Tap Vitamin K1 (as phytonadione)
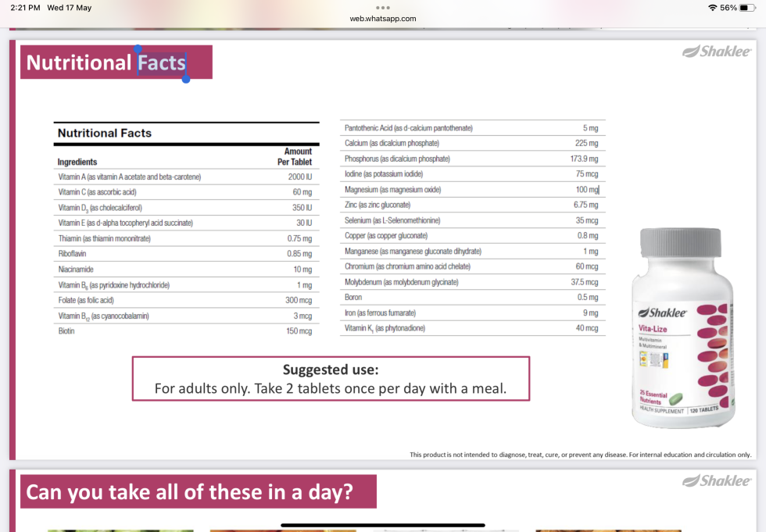This screenshot has height=532, width=766. pos(385,328)
